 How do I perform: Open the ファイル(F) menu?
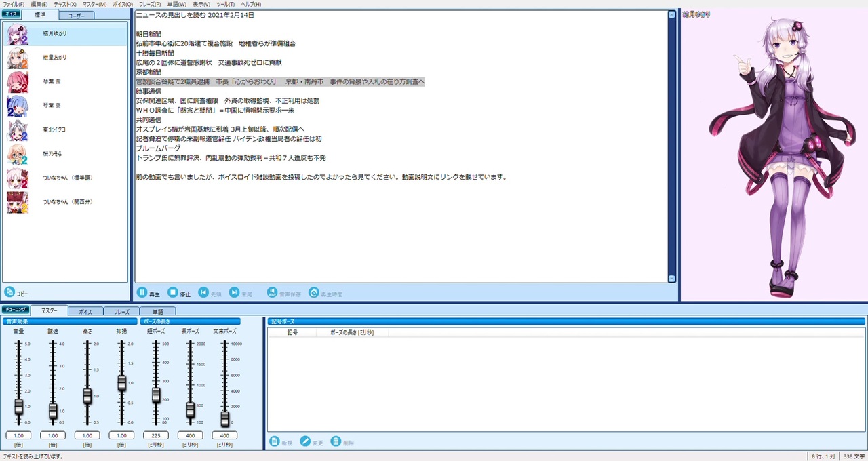14,4
